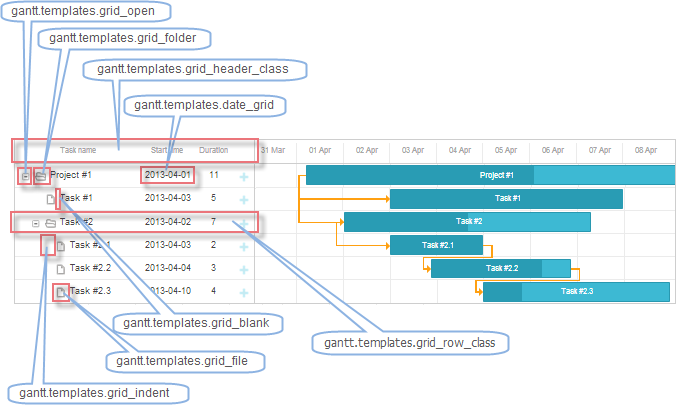Click plus icon in Task #1 row
Screen dimensions: 676x405
(243, 198)
